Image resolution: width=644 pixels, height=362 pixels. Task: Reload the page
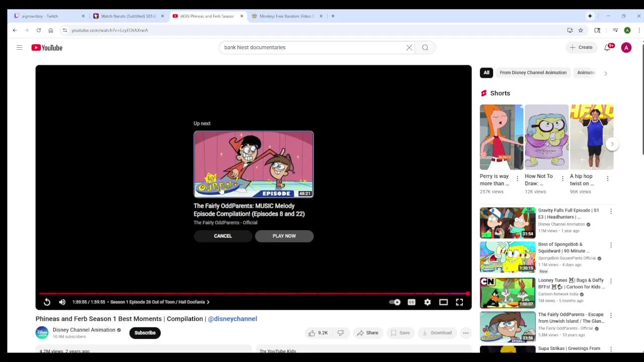tap(39, 30)
